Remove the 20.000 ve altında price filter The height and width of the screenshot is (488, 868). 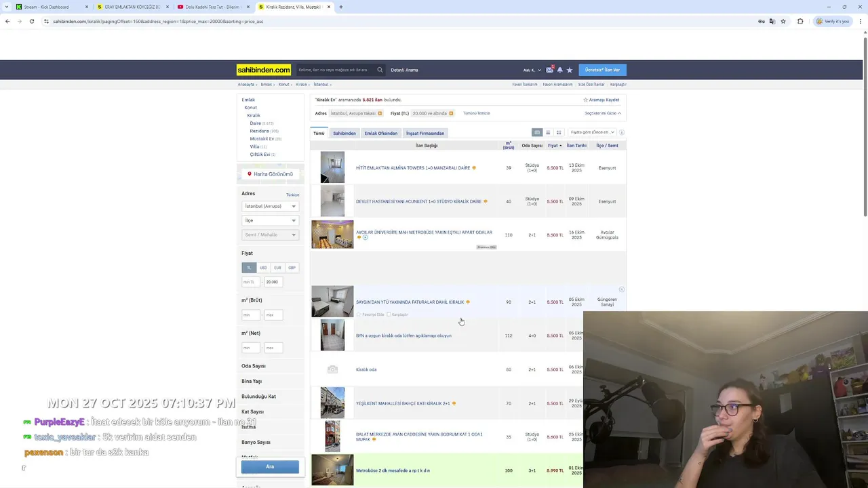(451, 113)
